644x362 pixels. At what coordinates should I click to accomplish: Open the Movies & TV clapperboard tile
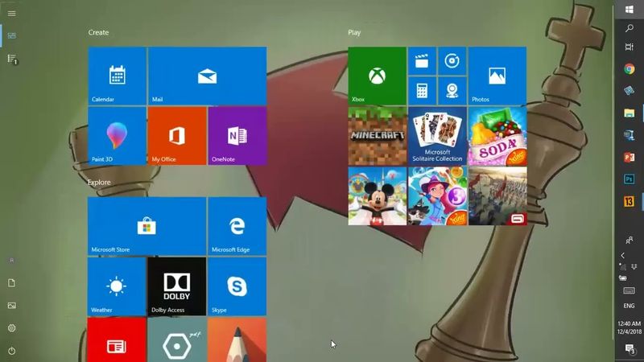point(422,60)
